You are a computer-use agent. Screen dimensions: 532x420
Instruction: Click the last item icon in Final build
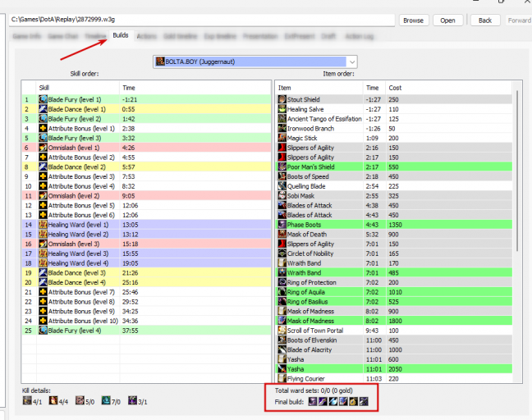pos(364,402)
